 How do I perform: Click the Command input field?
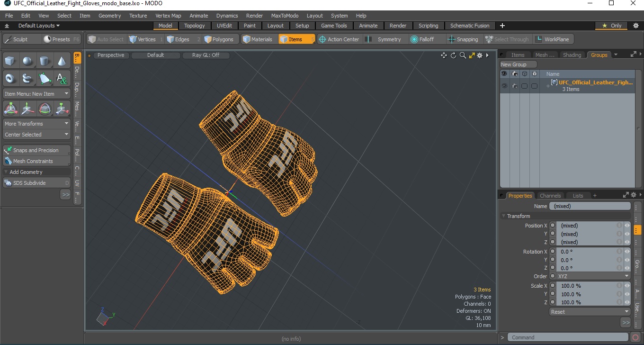click(569, 337)
